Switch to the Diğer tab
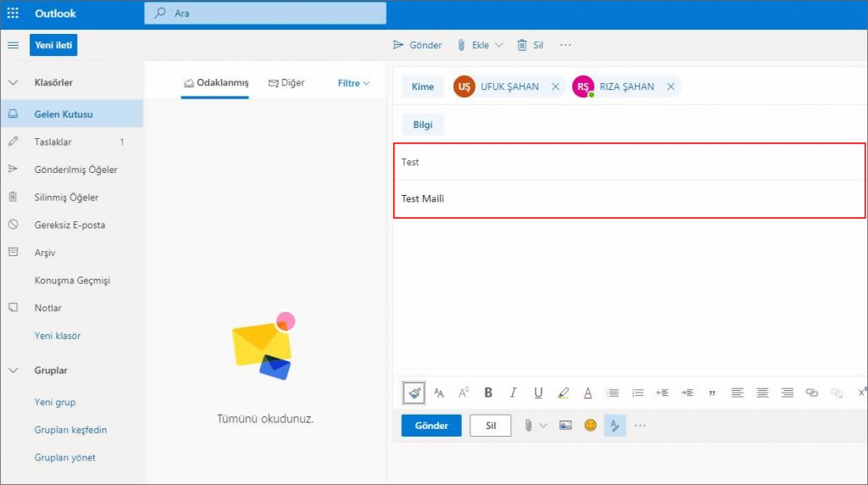 (287, 82)
